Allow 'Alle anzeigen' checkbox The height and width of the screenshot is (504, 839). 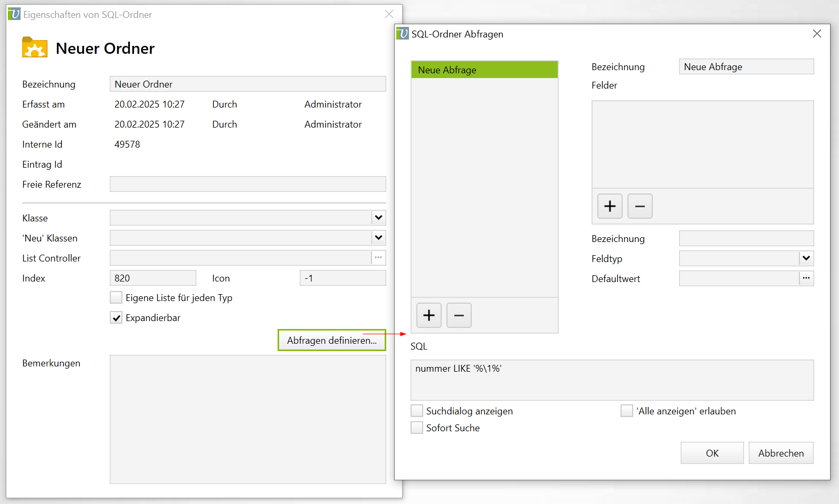(x=627, y=411)
